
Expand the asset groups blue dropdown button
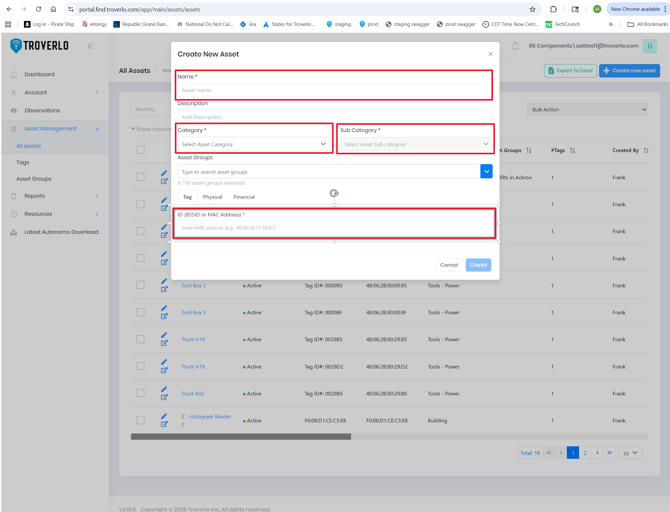point(486,171)
